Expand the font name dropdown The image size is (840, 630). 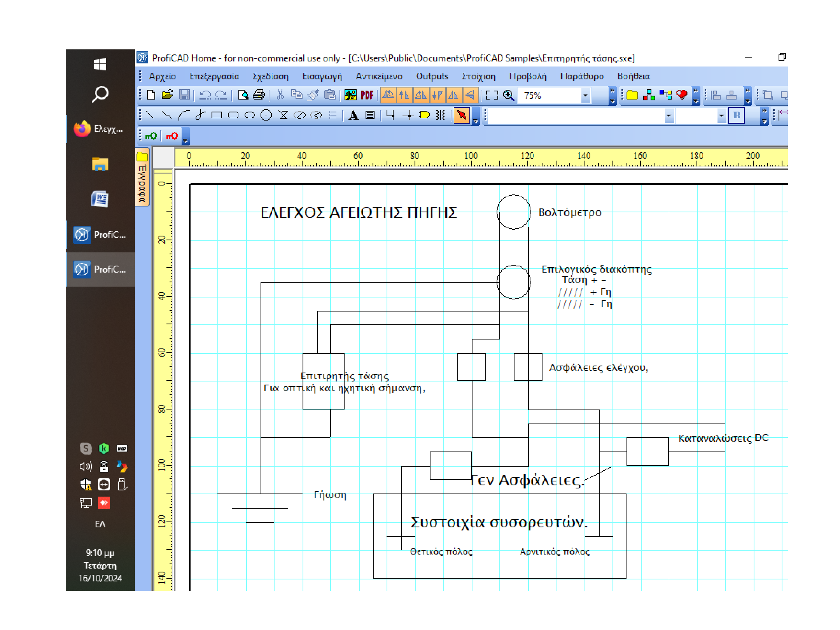click(668, 115)
